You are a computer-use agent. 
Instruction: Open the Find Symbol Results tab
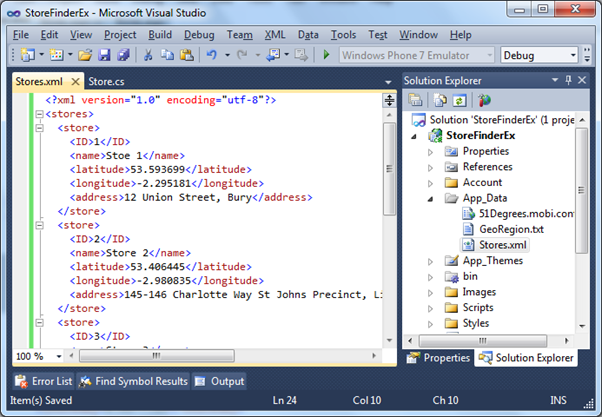pos(133,381)
